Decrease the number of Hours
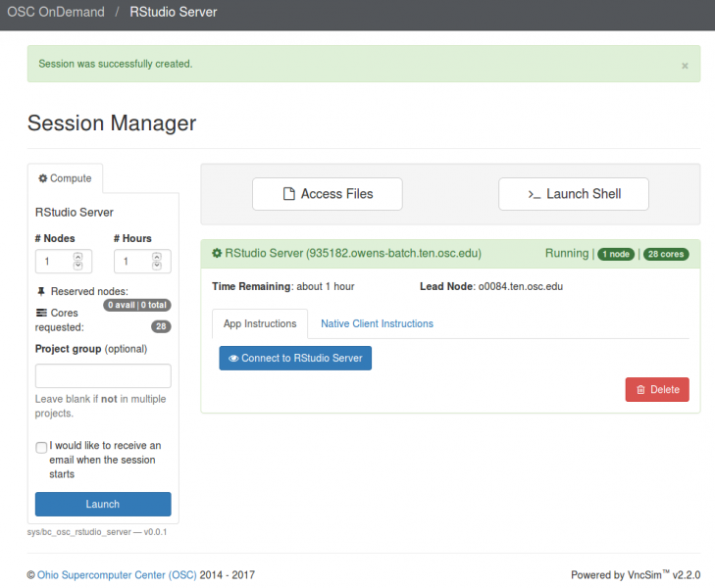This screenshot has width=715, height=588. (157, 266)
